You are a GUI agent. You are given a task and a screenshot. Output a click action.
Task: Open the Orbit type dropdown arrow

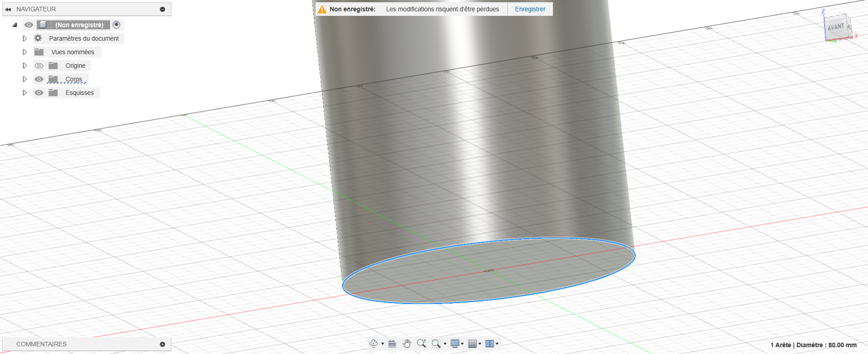pos(382,344)
